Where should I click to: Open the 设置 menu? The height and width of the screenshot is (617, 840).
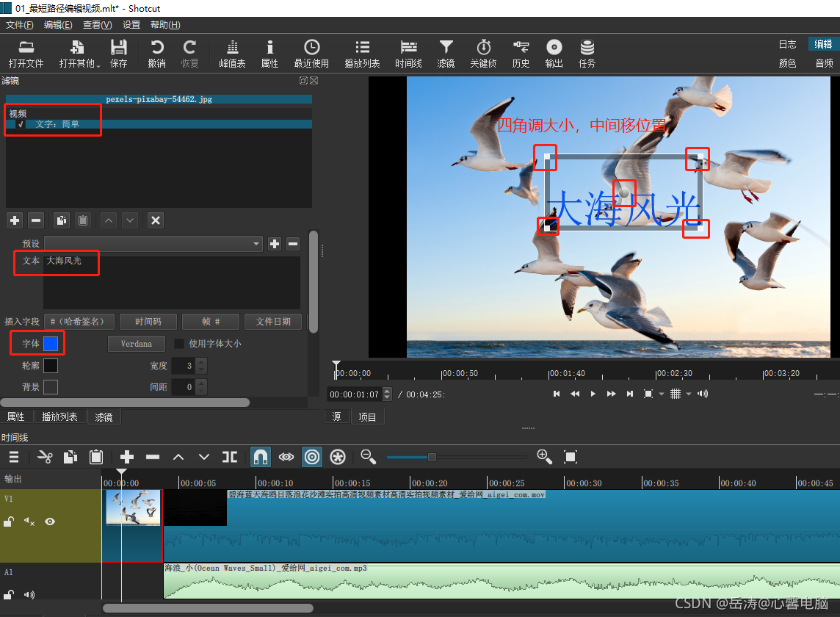point(131,25)
